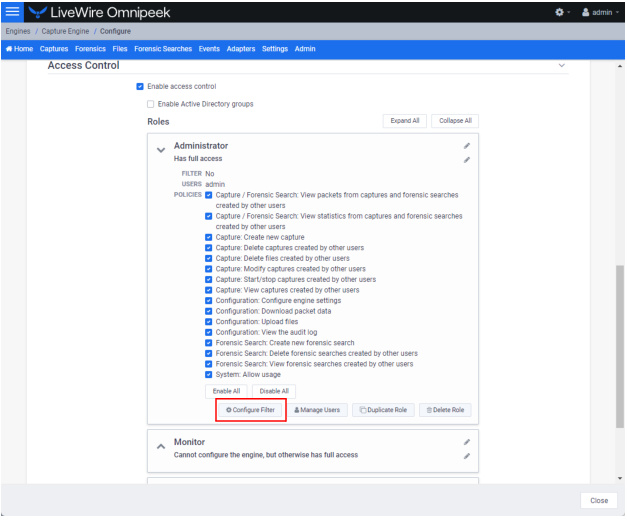Toggle 'View packets from captures' policy checkbox
627x529 pixels.
click(x=208, y=195)
